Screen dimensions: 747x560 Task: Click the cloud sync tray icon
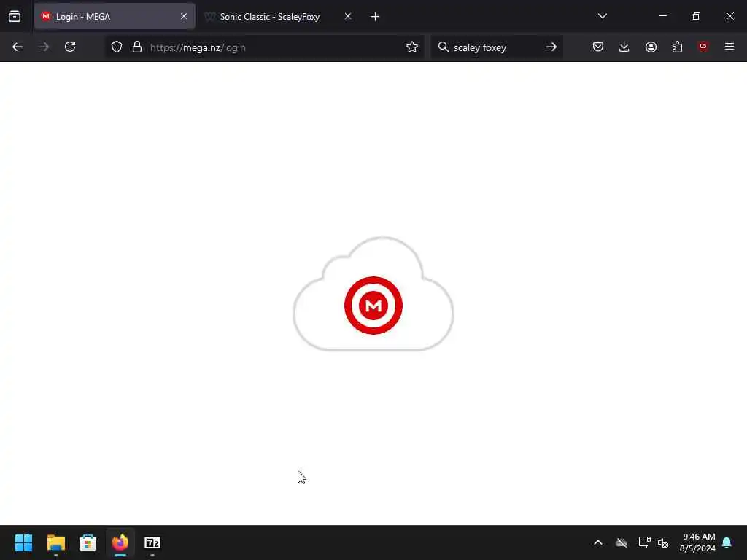[x=622, y=542]
